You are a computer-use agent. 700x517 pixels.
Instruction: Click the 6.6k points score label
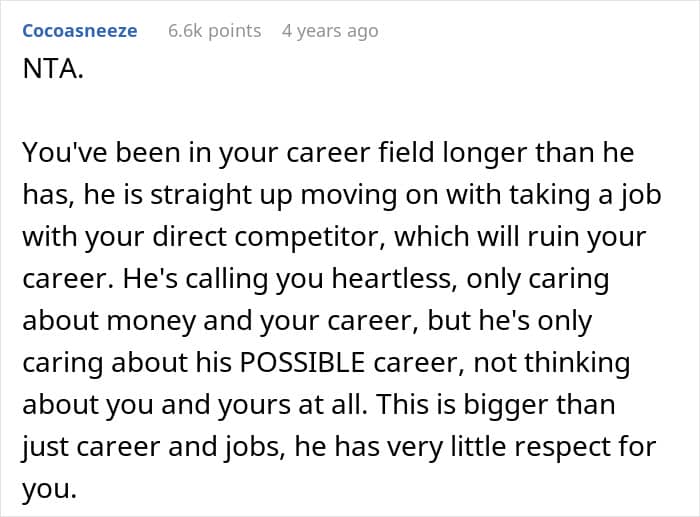coord(215,31)
